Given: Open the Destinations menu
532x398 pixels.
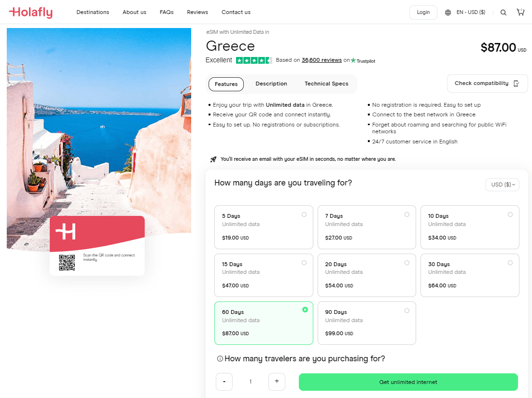Looking at the screenshot, I should (93, 12).
